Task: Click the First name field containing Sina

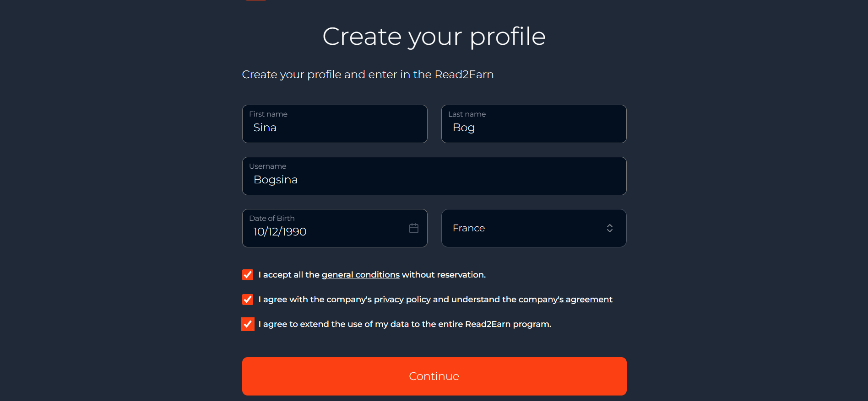Action: [335, 128]
